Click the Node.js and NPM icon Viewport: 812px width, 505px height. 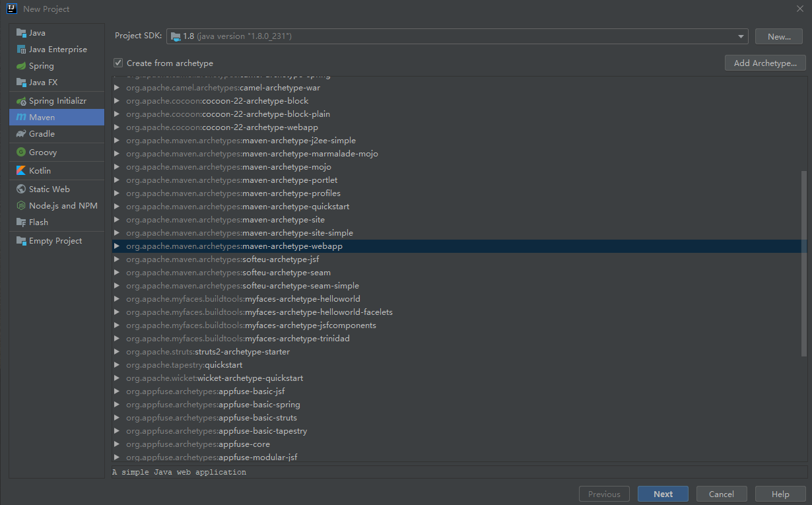coord(21,206)
